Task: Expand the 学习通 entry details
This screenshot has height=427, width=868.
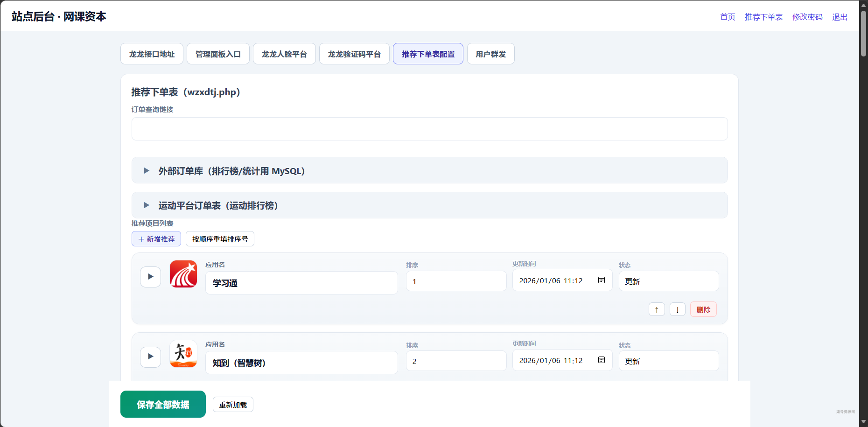Action: coord(150,277)
